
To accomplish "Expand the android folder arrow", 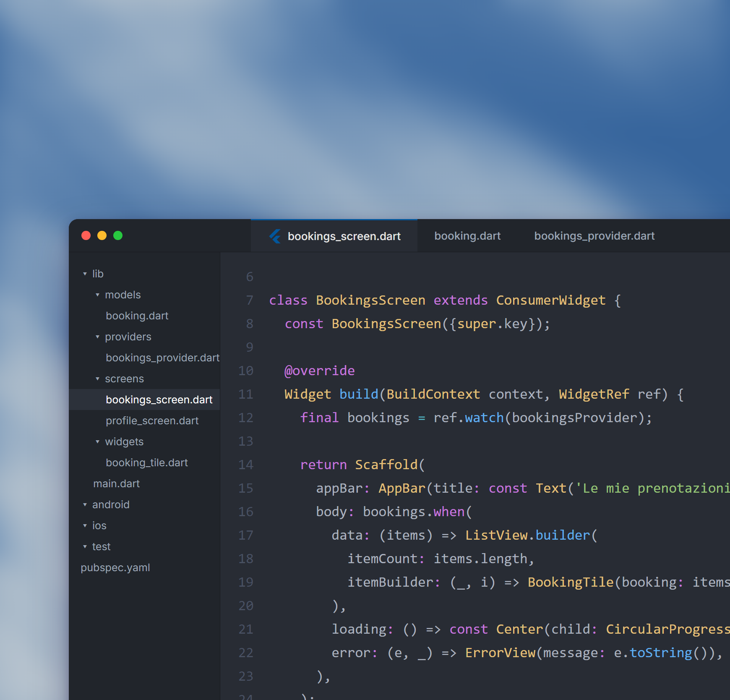I will (x=85, y=505).
